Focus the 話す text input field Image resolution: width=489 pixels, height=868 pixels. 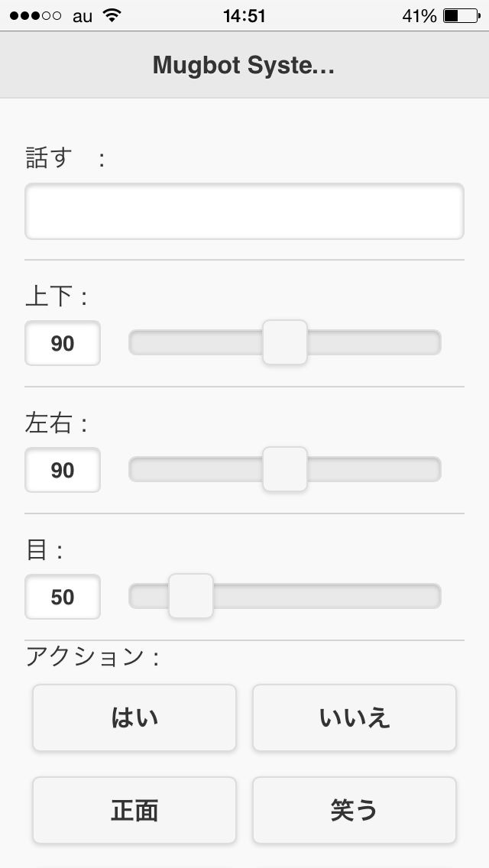coord(244,211)
